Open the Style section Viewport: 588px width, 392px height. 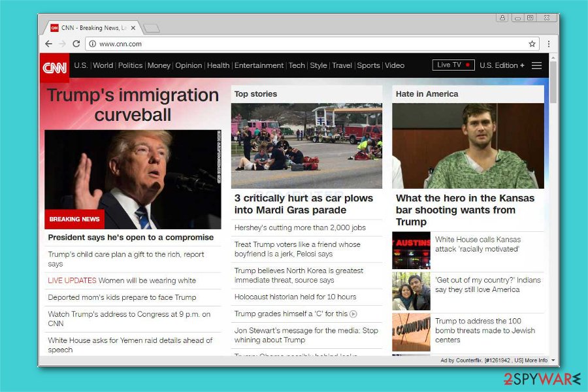(x=318, y=65)
